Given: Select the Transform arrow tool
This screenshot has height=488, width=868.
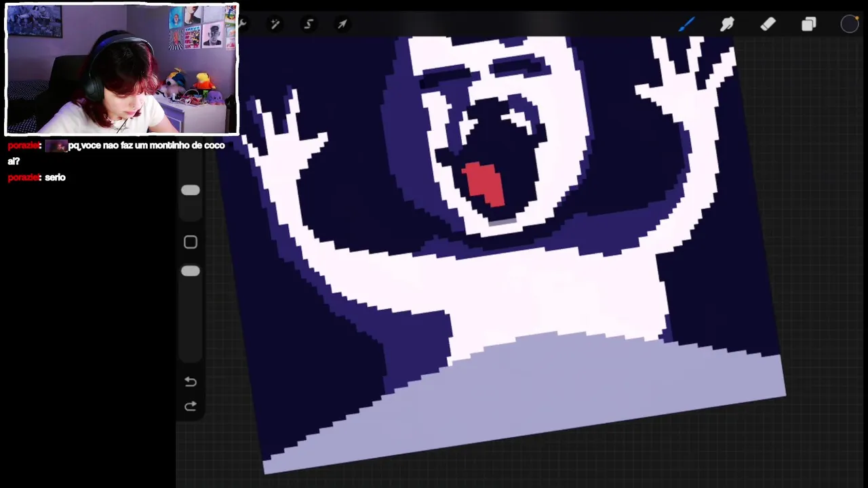Looking at the screenshot, I should (342, 24).
